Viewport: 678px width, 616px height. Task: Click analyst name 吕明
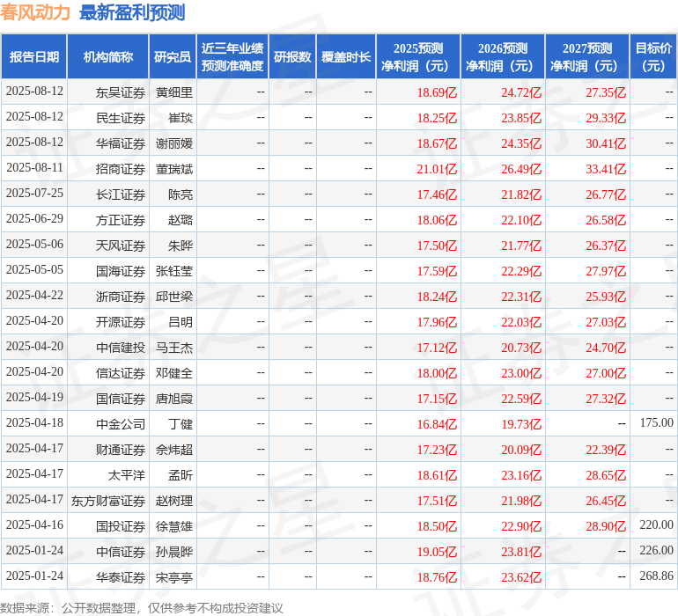coord(181,322)
